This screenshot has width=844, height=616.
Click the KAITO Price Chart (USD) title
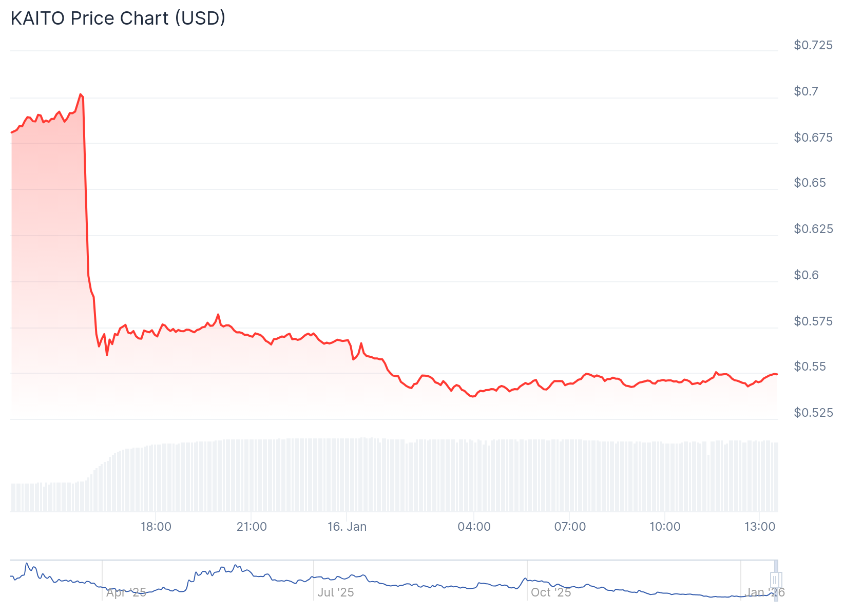[118, 18]
